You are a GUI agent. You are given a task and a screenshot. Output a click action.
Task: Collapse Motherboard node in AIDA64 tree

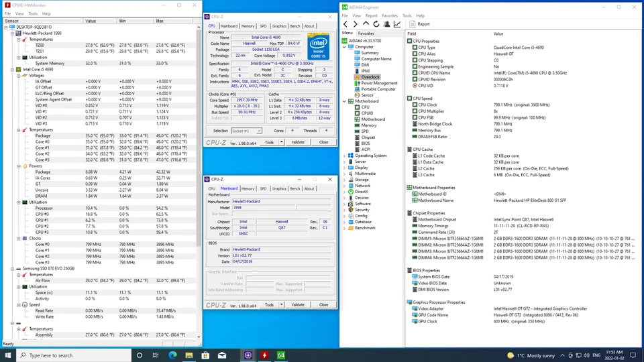pos(344,101)
